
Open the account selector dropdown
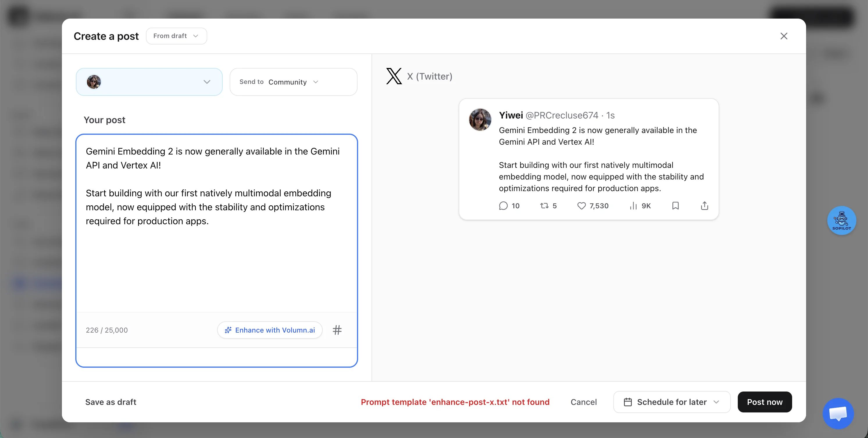(149, 82)
